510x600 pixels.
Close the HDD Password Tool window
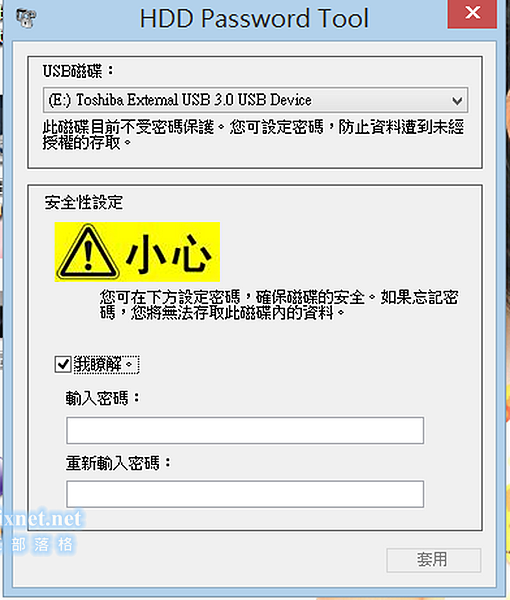click(x=473, y=14)
